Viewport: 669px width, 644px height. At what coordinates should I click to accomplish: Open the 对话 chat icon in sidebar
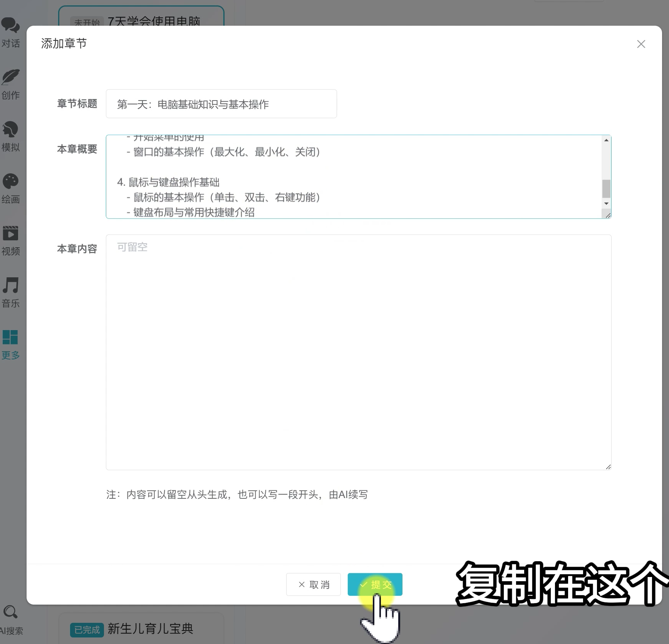(x=10, y=26)
